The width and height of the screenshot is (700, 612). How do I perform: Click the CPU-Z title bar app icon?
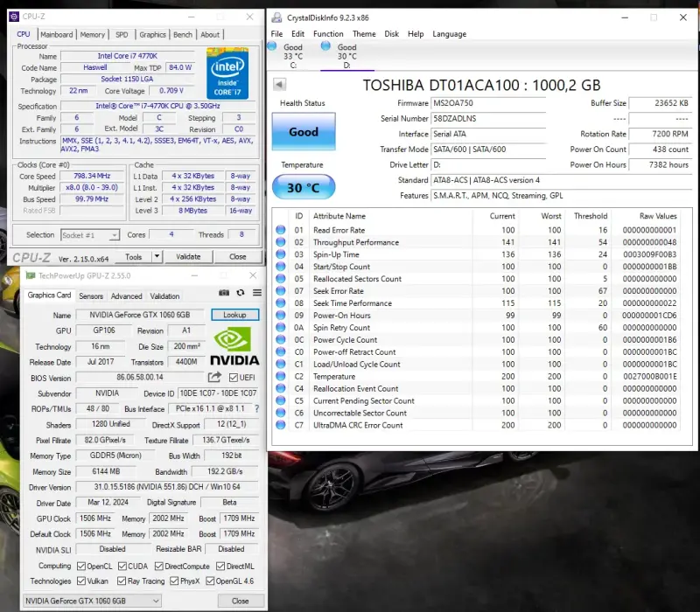click(x=14, y=17)
